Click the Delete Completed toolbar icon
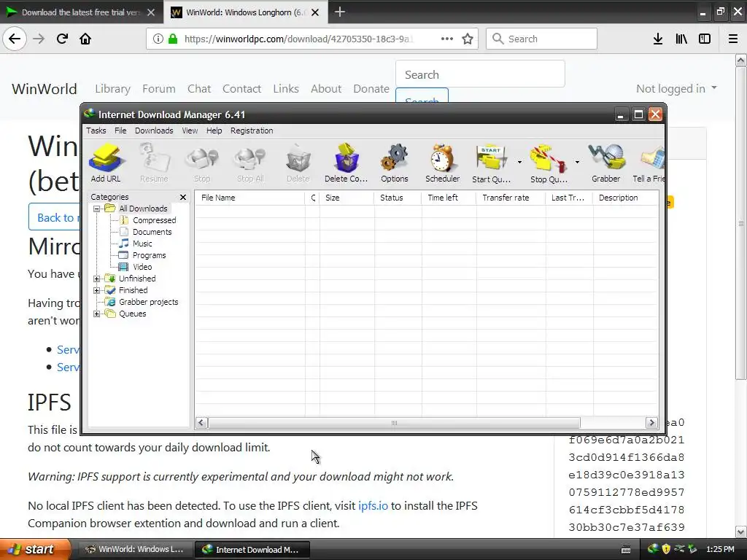The height and width of the screenshot is (560, 747). (347, 163)
